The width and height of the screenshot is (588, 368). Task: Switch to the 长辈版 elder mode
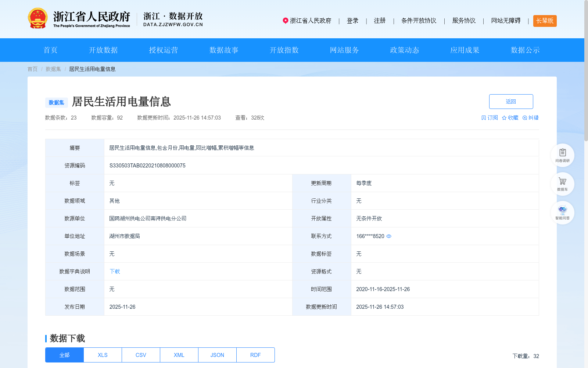[x=545, y=21]
